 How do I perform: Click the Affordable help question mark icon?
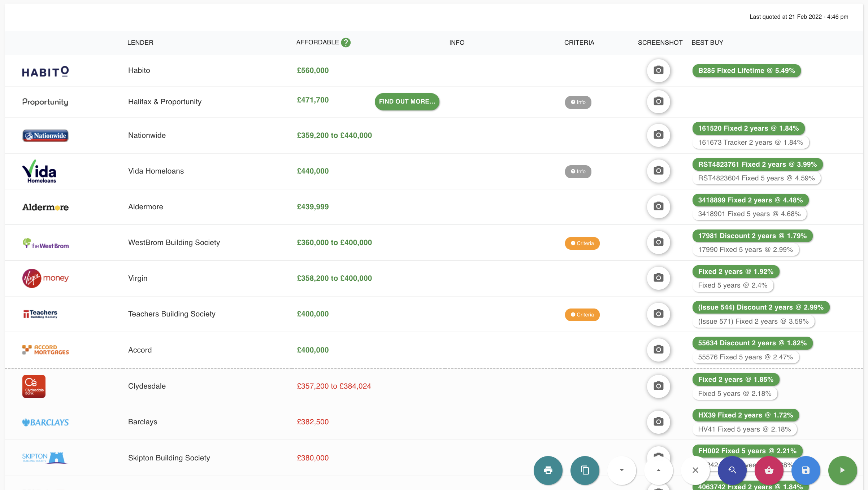coord(346,43)
